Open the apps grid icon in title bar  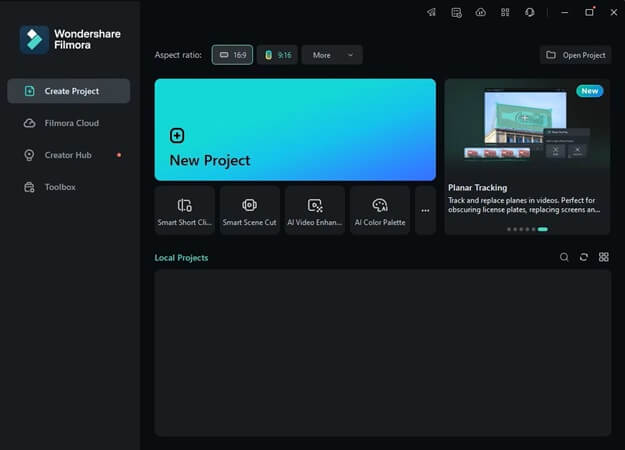[505, 12]
